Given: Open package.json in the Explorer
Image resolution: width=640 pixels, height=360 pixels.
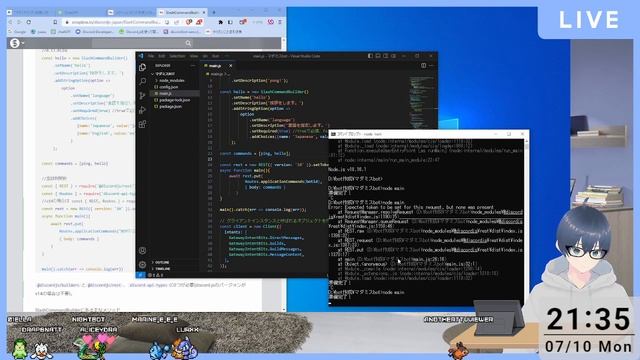Looking at the screenshot, I should pyautogui.click(x=170, y=107).
